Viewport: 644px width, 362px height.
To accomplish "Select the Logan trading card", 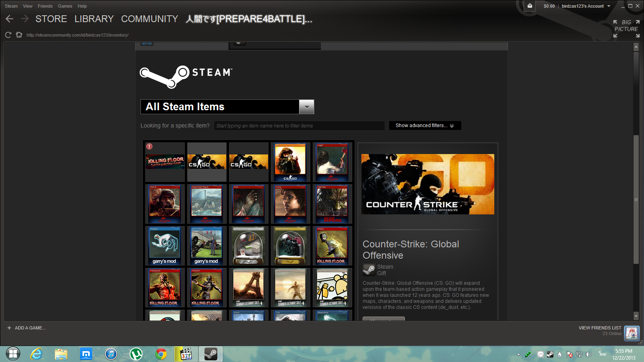I will (332, 162).
